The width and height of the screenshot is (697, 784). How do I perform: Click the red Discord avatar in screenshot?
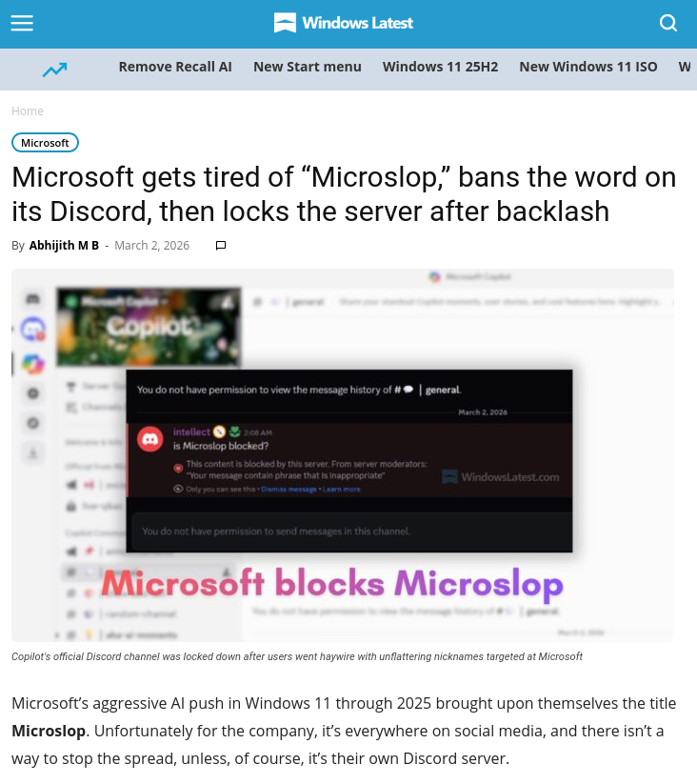(149, 439)
